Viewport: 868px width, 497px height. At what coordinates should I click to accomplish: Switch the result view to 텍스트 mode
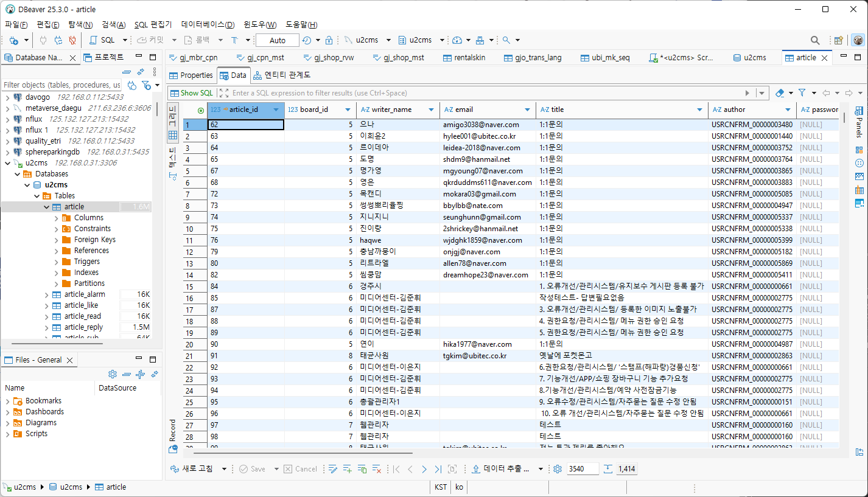pos(173,162)
